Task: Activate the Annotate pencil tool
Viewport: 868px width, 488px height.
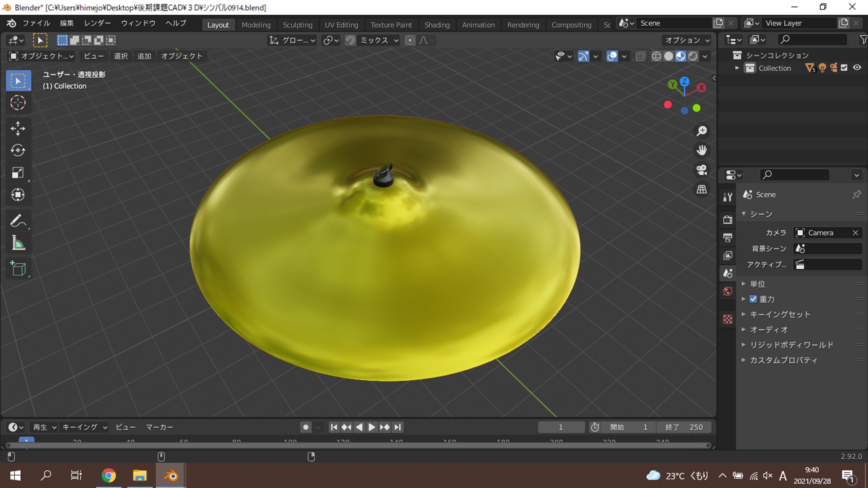Action: pyautogui.click(x=18, y=221)
